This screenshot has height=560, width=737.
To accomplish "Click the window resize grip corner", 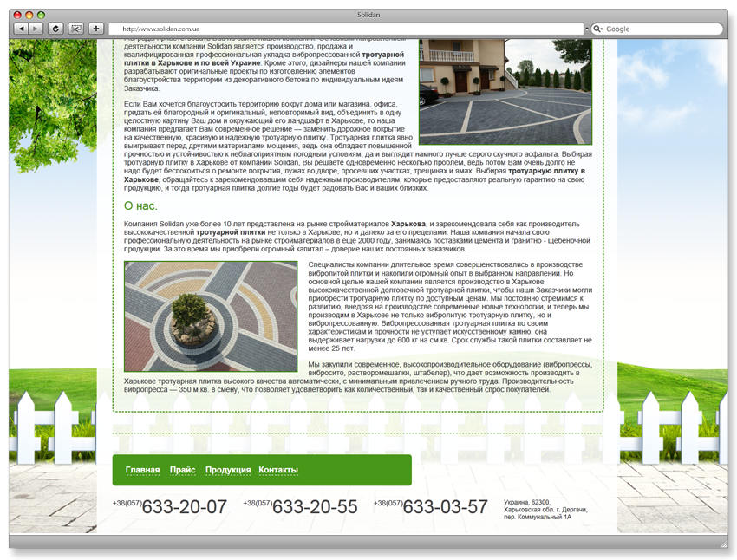I will 723,544.
